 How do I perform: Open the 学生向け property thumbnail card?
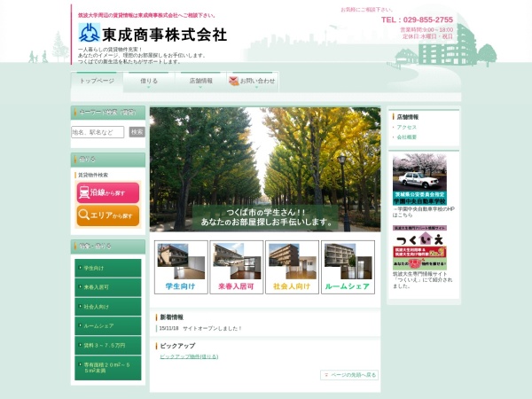[x=181, y=267]
